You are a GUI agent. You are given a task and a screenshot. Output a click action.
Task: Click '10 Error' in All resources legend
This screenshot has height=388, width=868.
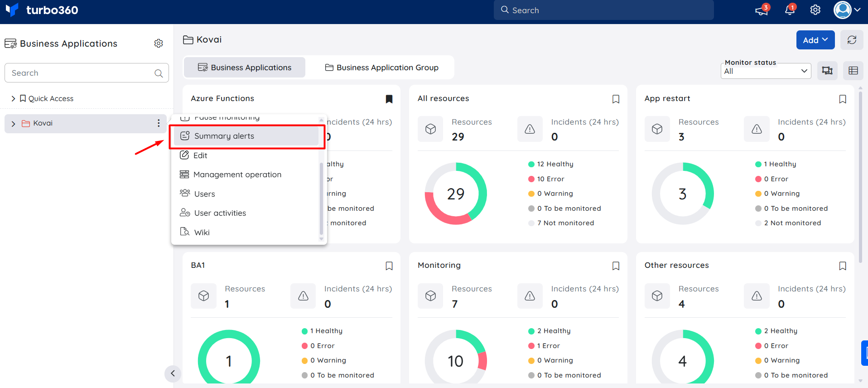coord(546,179)
